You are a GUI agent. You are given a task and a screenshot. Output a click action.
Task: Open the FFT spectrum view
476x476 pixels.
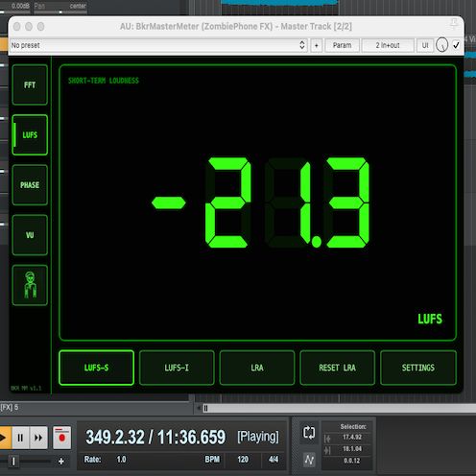(x=30, y=84)
